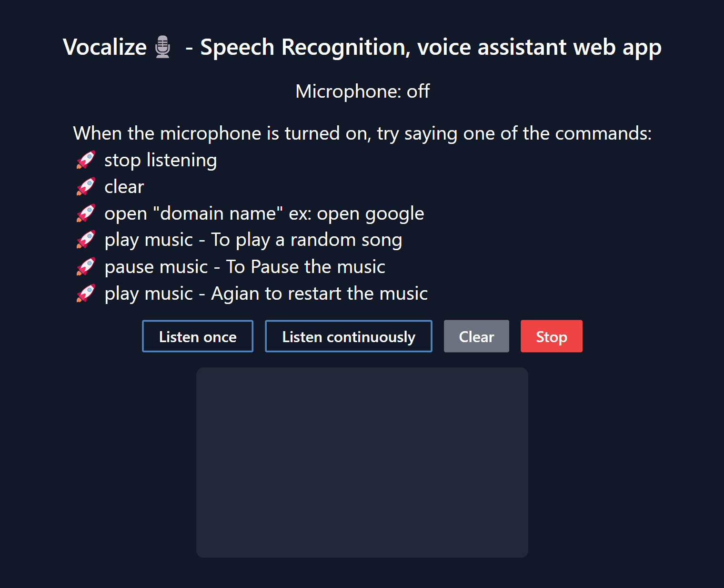Click inside the empty transcript box
Viewport: 724px width, 588px height.
pyautogui.click(x=362, y=463)
